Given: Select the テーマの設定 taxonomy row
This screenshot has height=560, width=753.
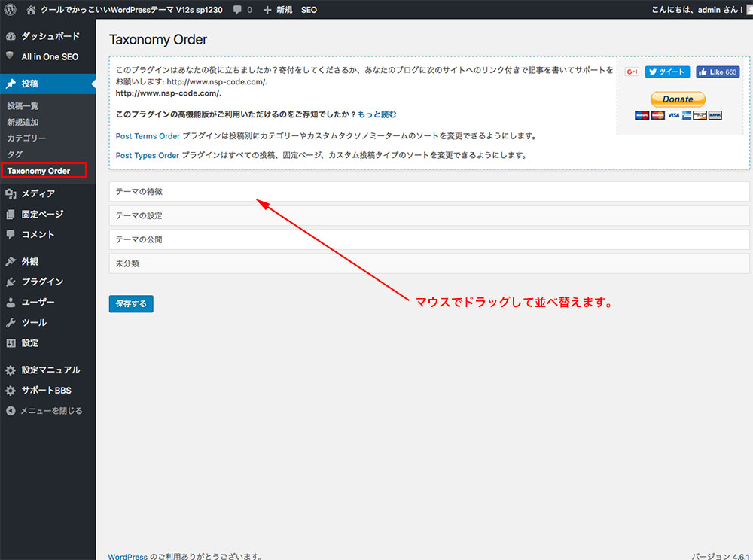Looking at the screenshot, I should tap(429, 216).
